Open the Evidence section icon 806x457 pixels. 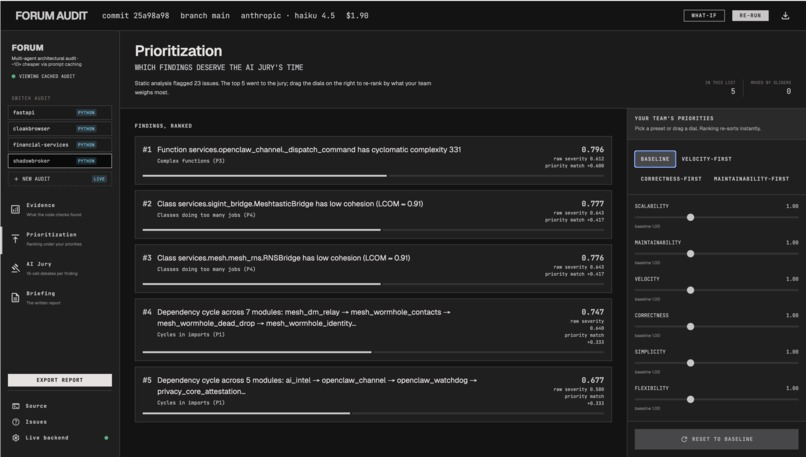pos(15,209)
